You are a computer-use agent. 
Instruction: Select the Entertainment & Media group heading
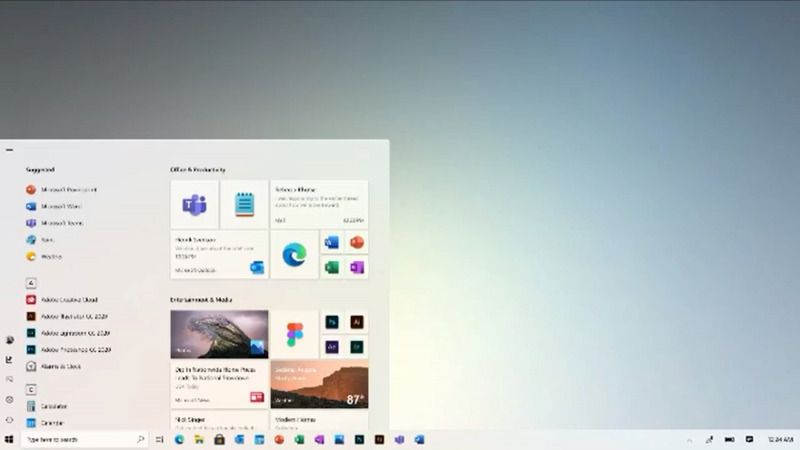tap(201, 299)
